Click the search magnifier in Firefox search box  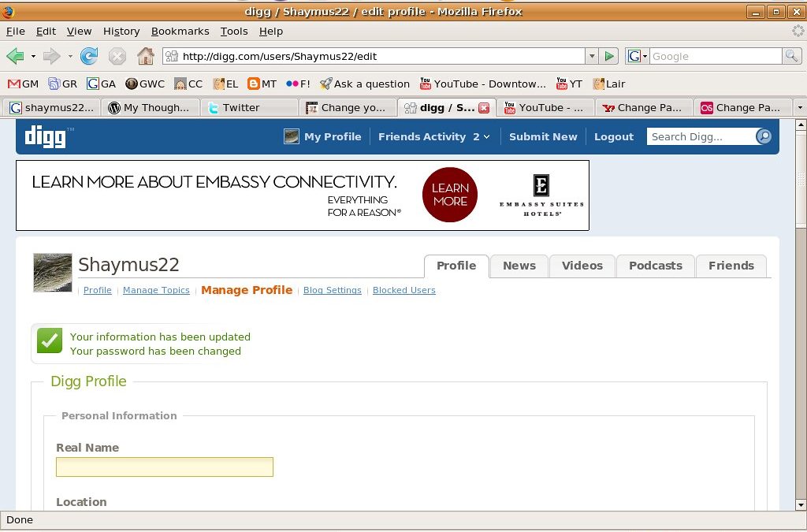point(791,56)
